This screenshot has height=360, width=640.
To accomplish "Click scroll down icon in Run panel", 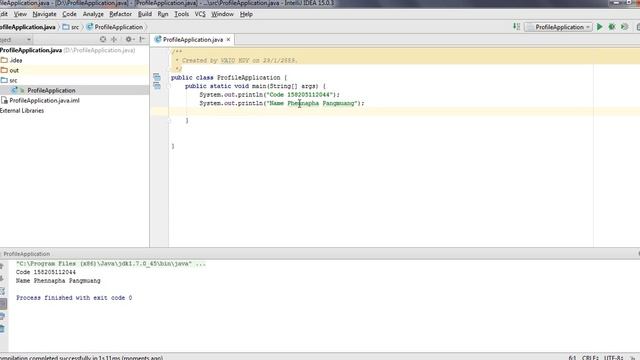I will [2, 278].
